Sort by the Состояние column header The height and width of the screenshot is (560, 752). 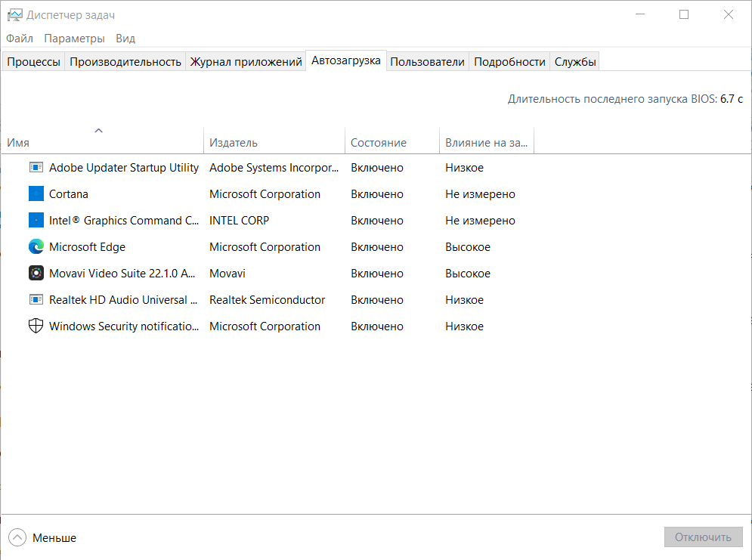click(392, 140)
